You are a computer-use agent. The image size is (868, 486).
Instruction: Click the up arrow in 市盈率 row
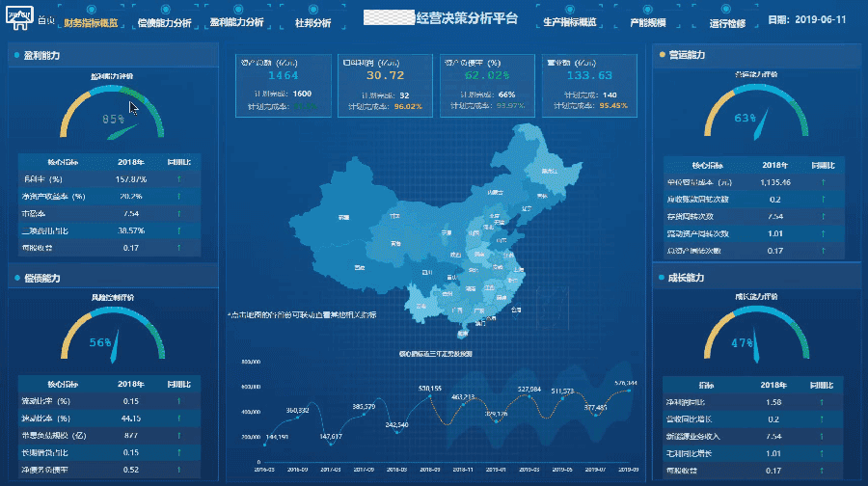coord(178,214)
